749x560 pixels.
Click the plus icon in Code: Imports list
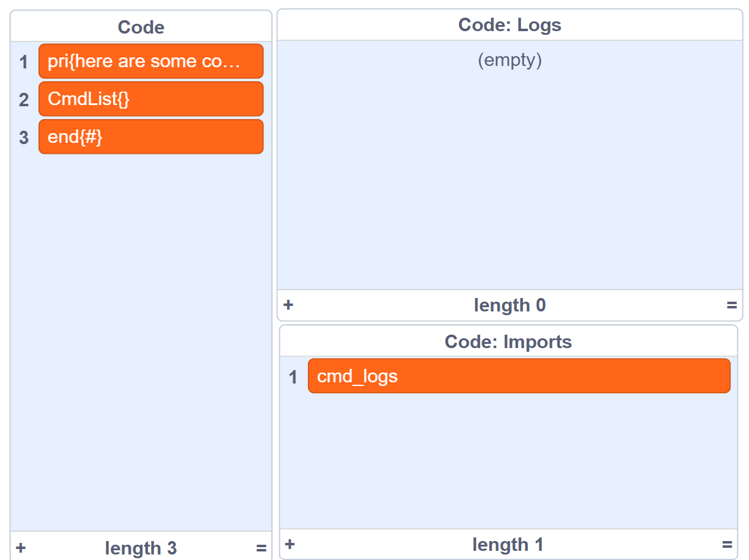click(290, 544)
